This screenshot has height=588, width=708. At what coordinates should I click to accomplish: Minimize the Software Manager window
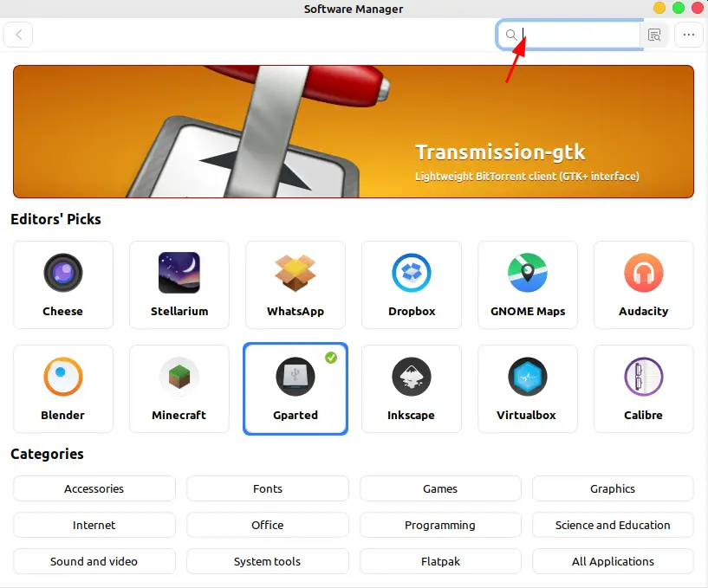tap(659, 8)
